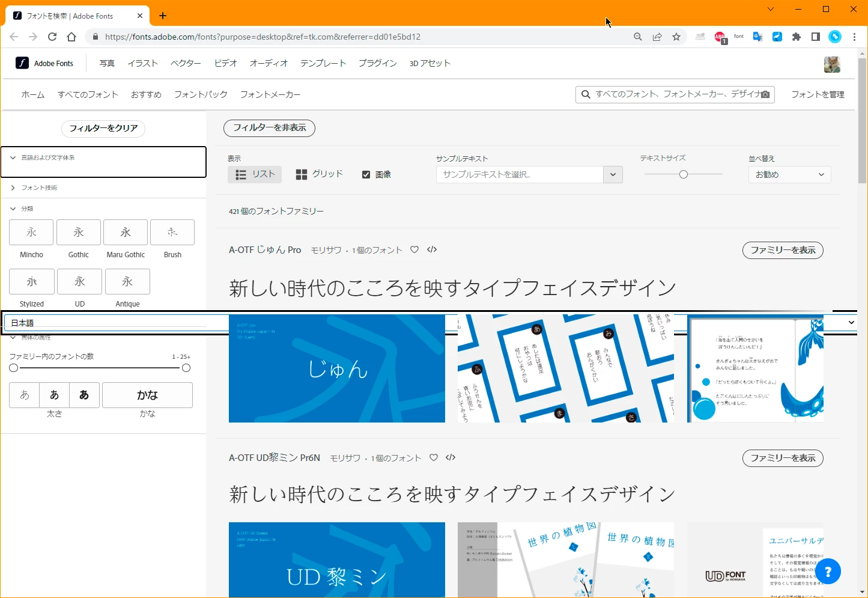Screen dimensions: 868x598
Task: Go back to the previous page
Action: 14,37
